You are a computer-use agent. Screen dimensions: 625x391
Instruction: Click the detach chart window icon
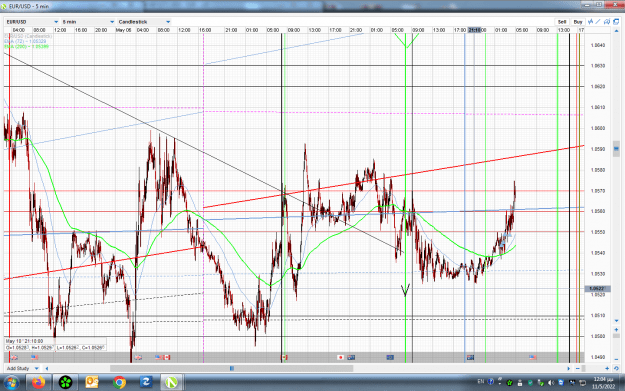tap(616, 22)
